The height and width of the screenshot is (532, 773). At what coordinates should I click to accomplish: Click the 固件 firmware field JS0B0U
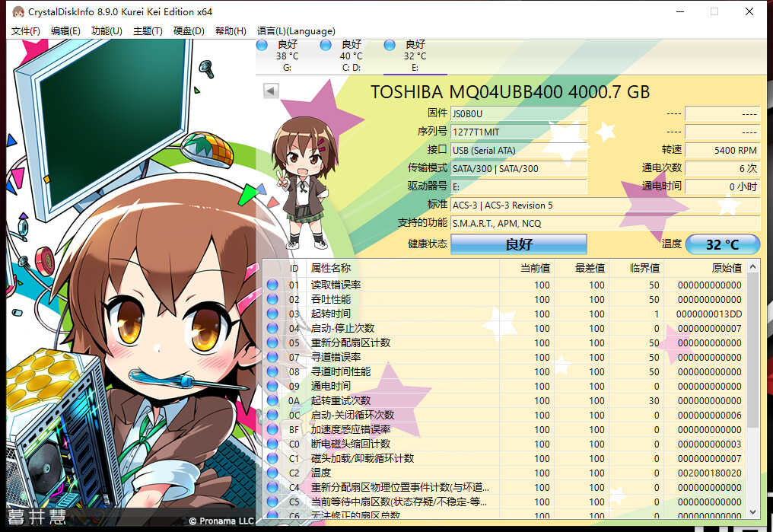pyautogui.click(x=519, y=114)
